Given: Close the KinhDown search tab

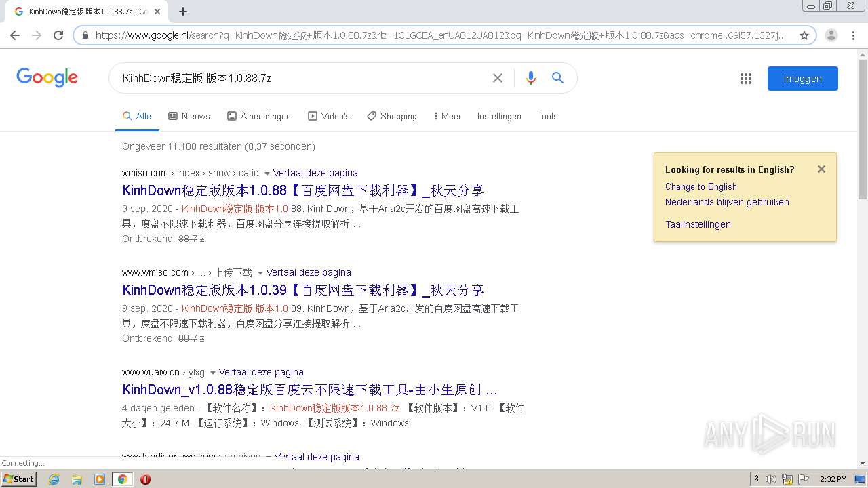Looking at the screenshot, I should tap(158, 12).
